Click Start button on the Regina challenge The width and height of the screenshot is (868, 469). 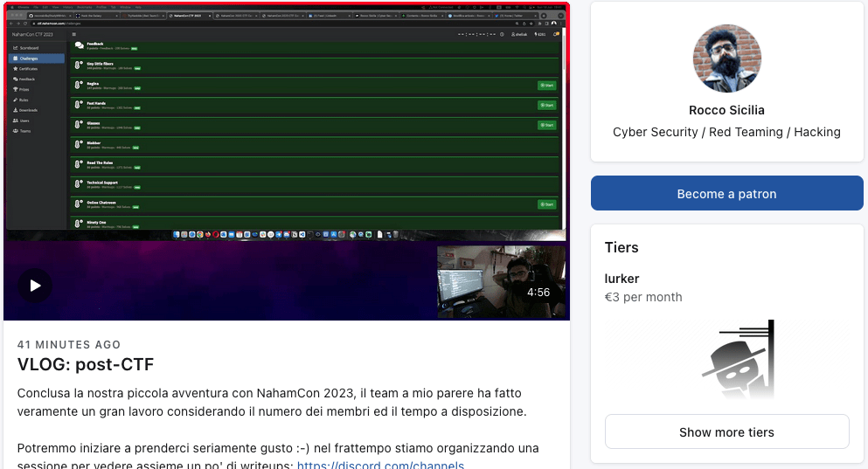click(x=546, y=85)
